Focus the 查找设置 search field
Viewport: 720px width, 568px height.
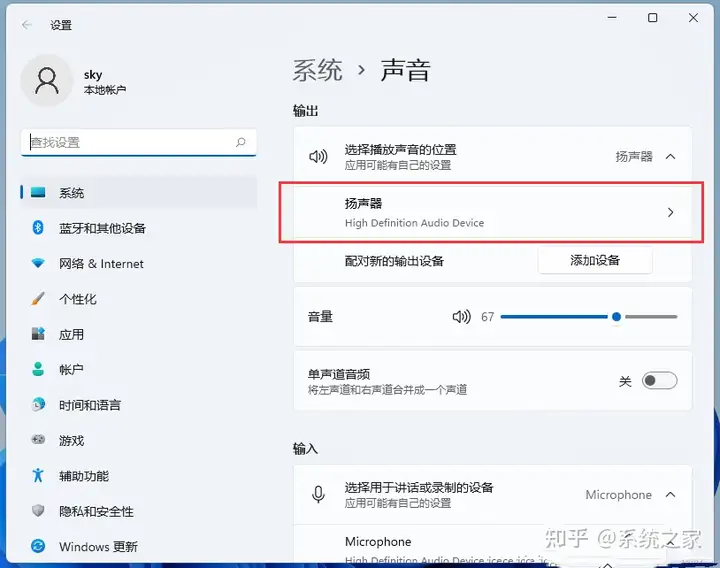click(x=139, y=142)
